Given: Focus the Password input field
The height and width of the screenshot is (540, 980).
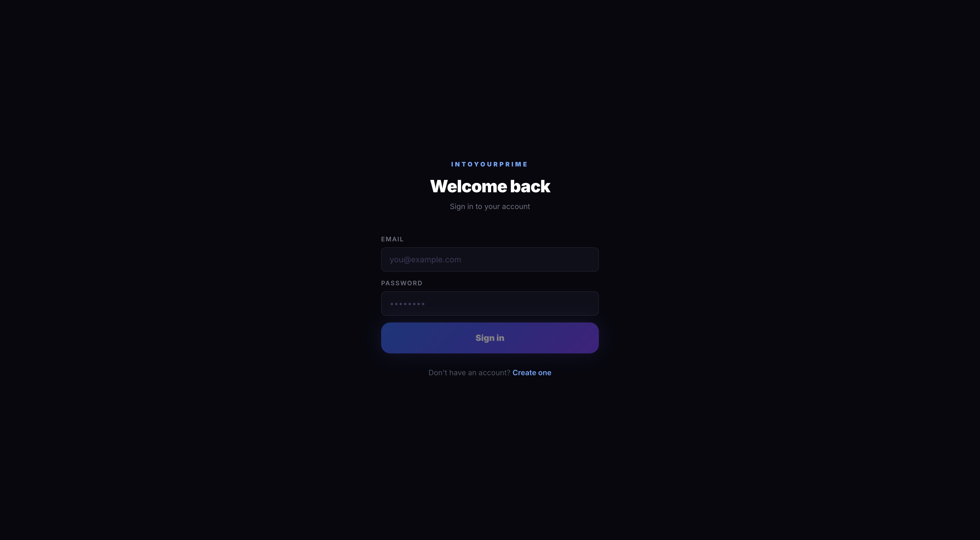Looking at the screenshot, I should click(490, 304).
